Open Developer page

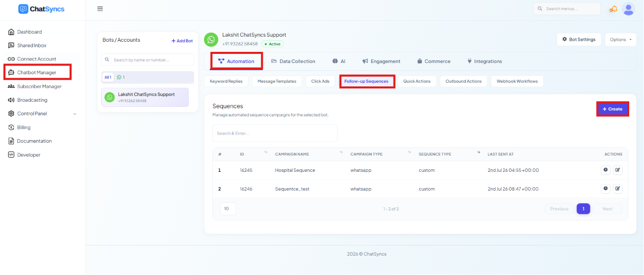tap(29, 155)
